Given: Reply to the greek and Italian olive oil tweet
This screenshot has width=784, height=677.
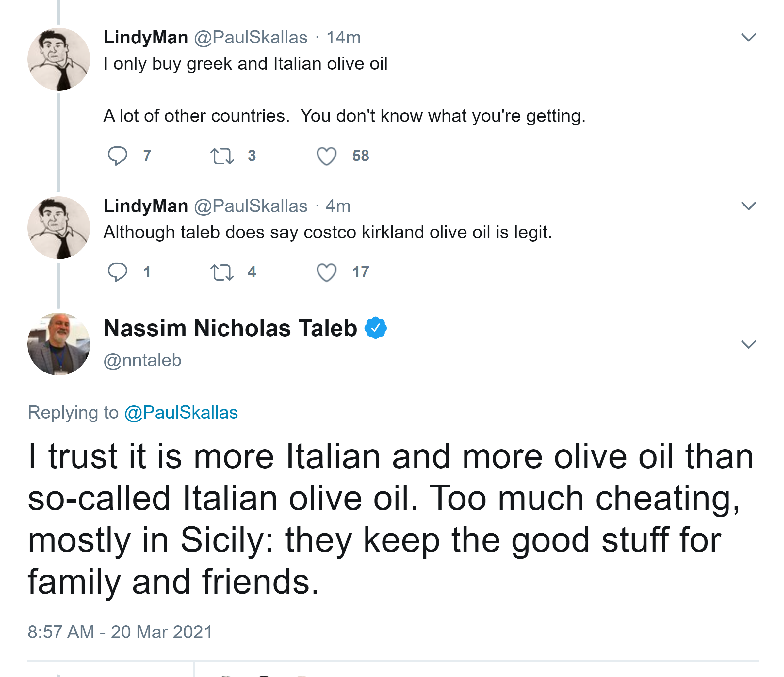Looking at the screenshot, I should (117, 156).
